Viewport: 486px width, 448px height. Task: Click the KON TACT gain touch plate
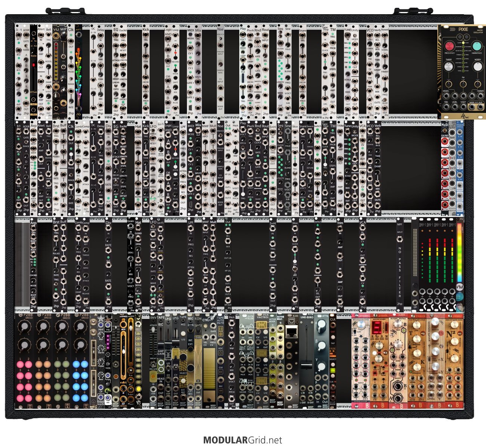[x=198, y=359]
